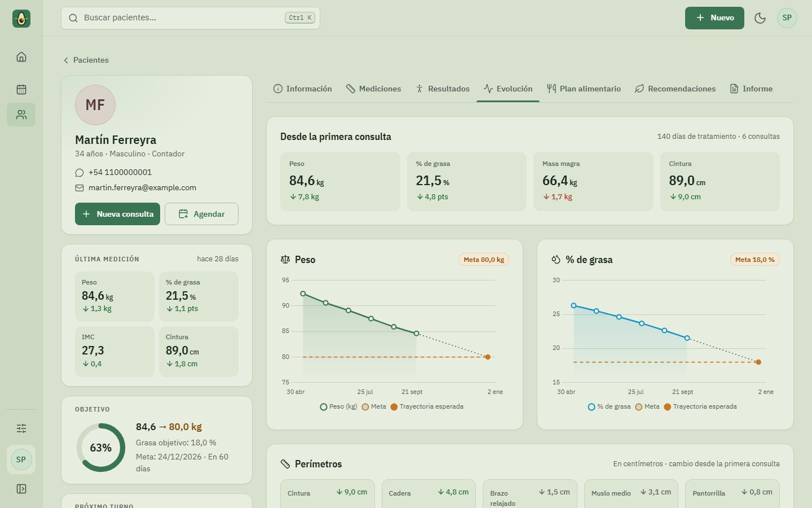Click the MF patient avatar

(x=95, y=105)
